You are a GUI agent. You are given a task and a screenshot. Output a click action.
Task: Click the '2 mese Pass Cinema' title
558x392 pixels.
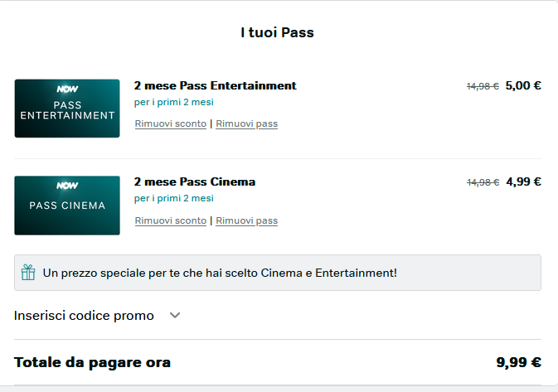(x=195, y=181)
